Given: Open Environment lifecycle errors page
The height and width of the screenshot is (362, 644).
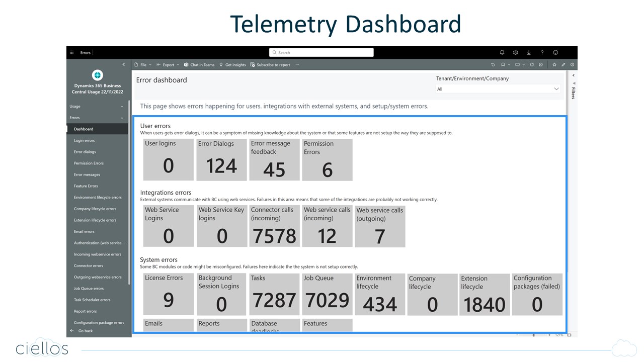Looking at the screenshot, I should pyautogui.click(x=97, y=198).
